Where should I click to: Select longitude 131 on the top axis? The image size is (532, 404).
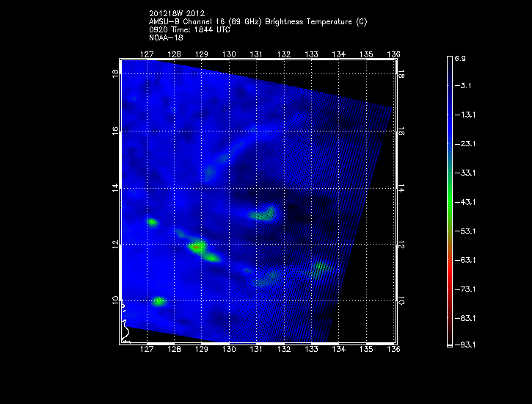coord(256,54)
